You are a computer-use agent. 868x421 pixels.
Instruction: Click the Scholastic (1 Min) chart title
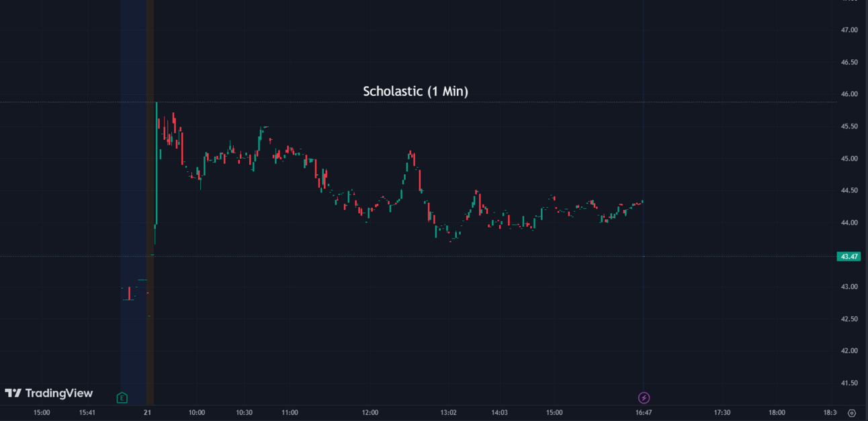click(x=415, y=91)
